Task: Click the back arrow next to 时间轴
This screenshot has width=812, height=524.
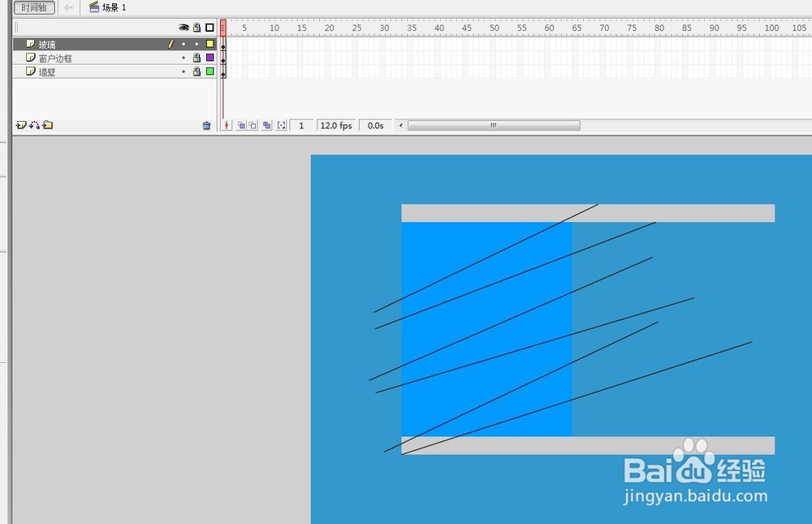Action: pyautogui.click(x=68, y=8)
